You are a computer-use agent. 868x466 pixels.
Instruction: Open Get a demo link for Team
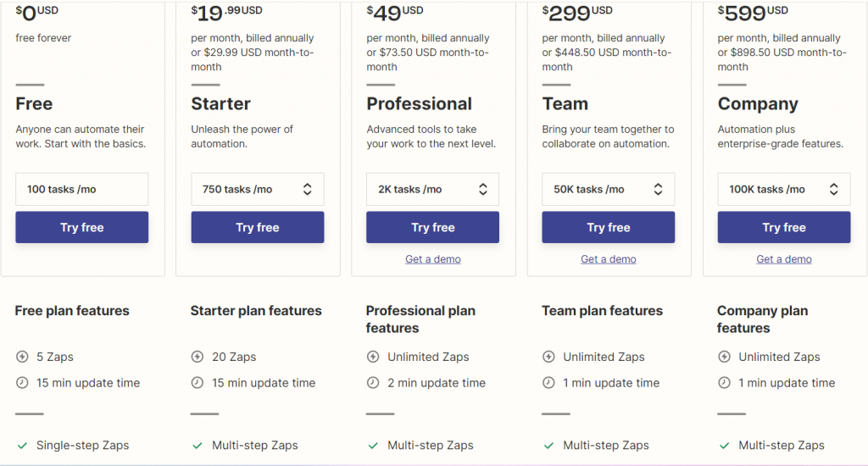[608, 259]
